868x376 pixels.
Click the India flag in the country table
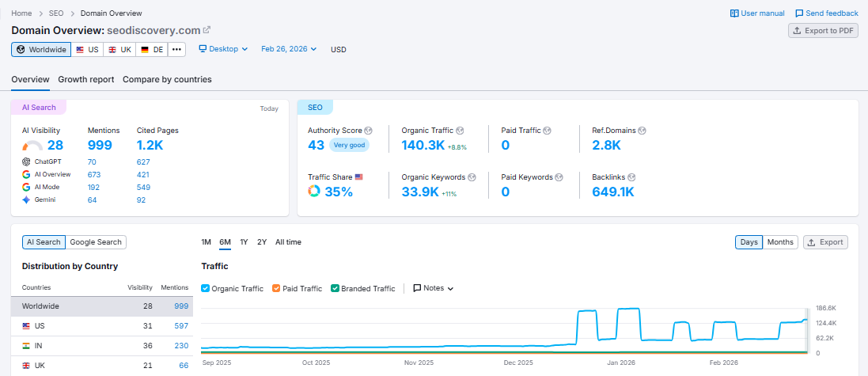(26, 346)
